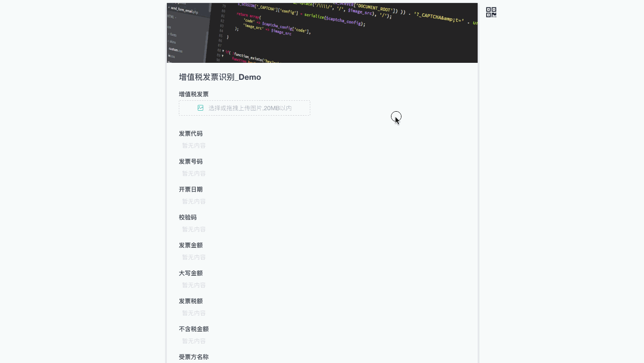
Task: Select the empty value under 开票日期
Action: tap(194, 201)
